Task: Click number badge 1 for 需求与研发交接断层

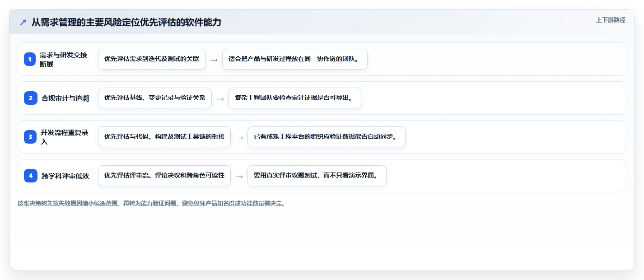Action: click(30, 59)
